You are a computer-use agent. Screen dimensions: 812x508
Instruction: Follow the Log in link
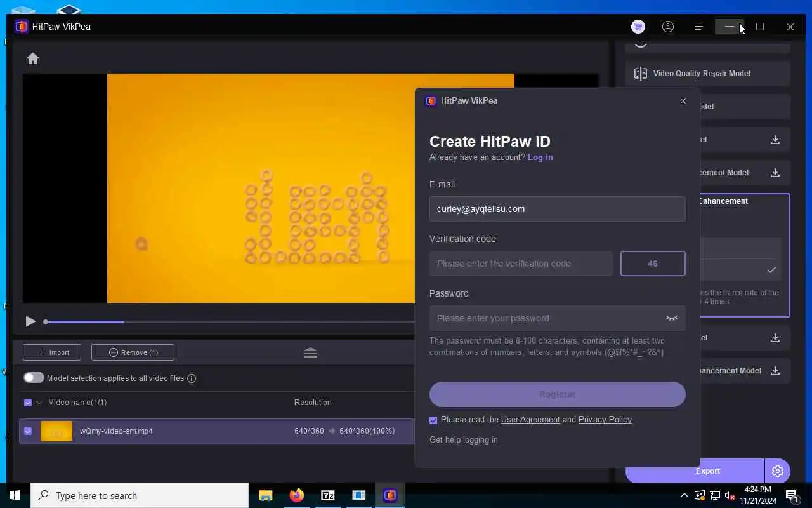[x=540, y=157]
